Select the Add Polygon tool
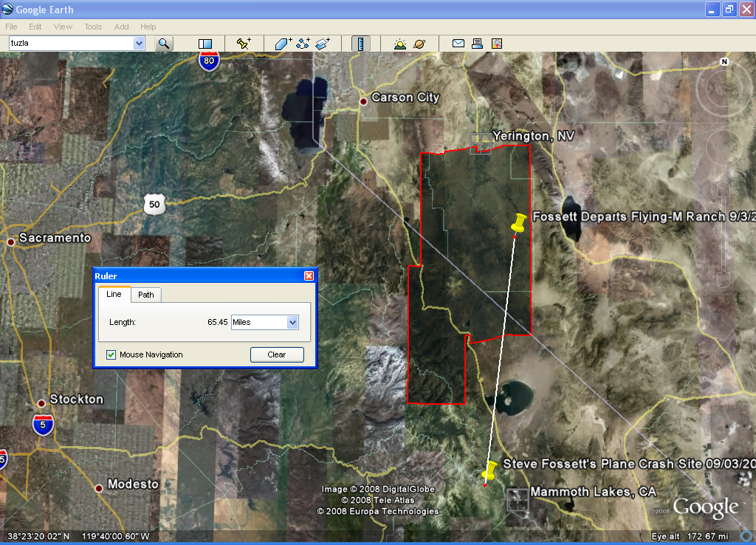The width and height of the screenshot is (756, 545). [283, 44]
